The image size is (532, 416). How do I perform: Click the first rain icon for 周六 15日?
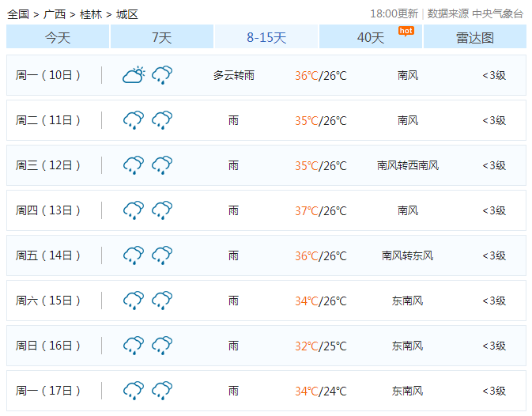(x=134, y=301)
